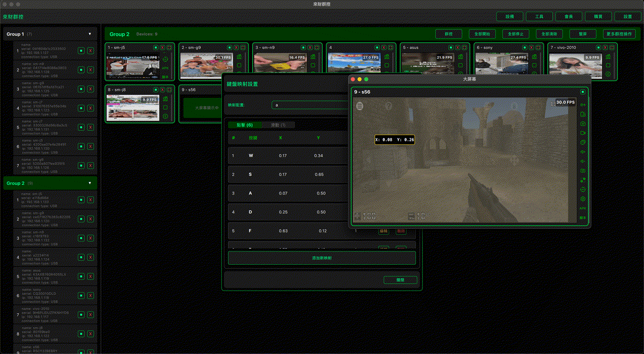Open the 購買 item in top bar
Screen dimensions: 644x354
[x=598, y=17]
